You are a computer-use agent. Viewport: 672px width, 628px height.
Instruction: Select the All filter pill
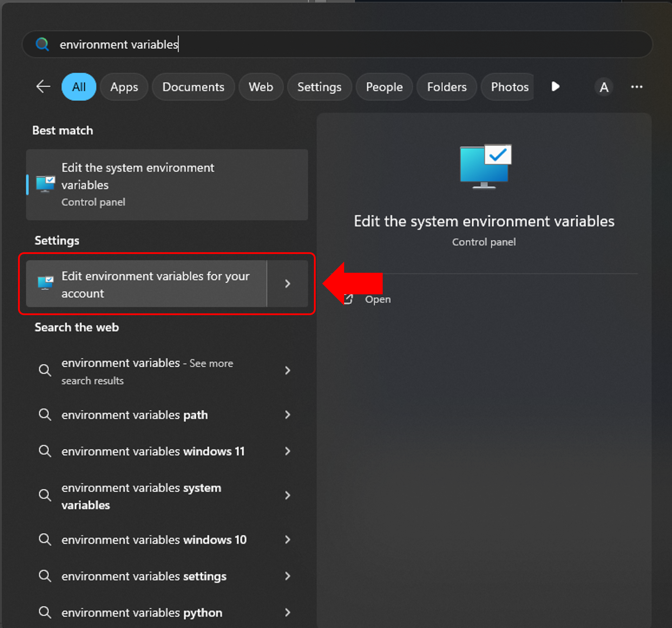coord(79,87)
